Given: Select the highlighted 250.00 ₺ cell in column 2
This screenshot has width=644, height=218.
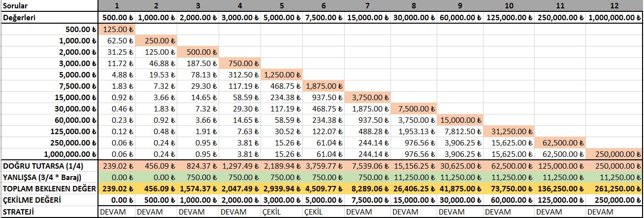Looking at the screenshot, I should click(x=156, y=40).
